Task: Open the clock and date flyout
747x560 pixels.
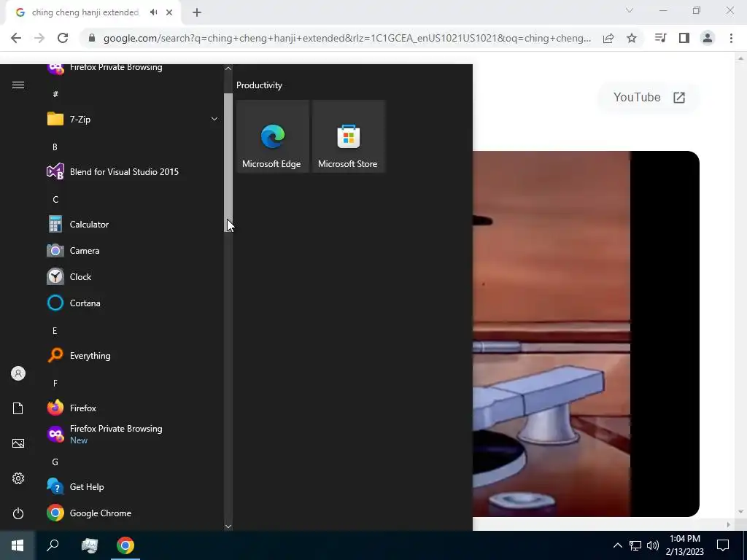Action: [684, 545]
